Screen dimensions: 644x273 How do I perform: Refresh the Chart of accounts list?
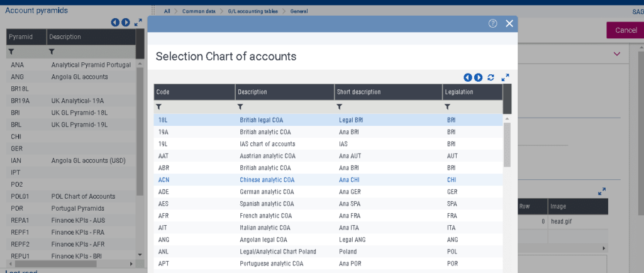click(491, 77)
